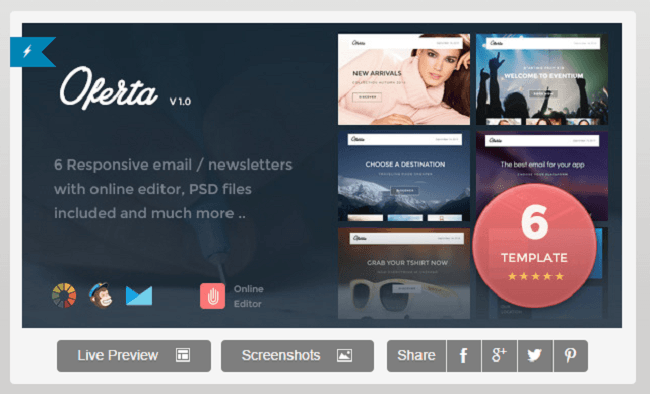Click the Share label button
The image size is (650, 394).
tap(417, 356)
